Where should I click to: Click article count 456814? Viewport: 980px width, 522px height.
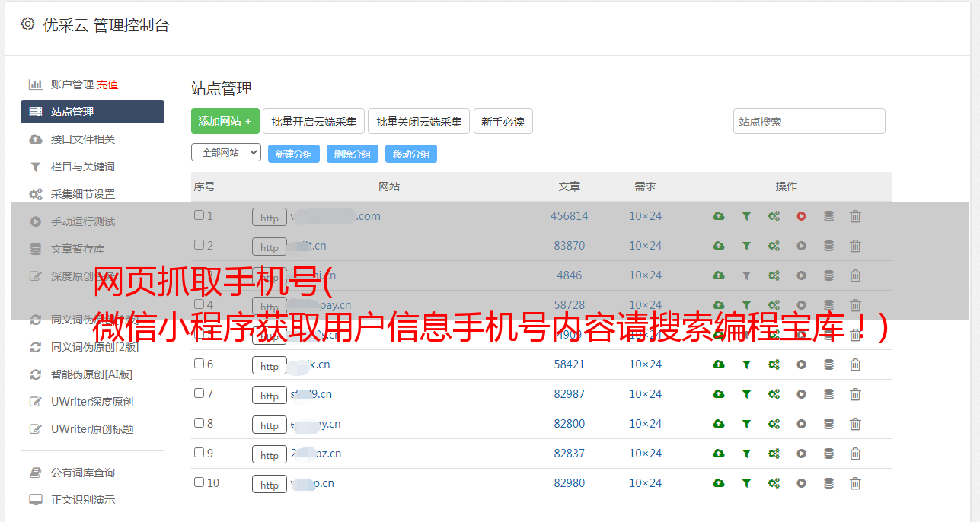click(570, 216)
